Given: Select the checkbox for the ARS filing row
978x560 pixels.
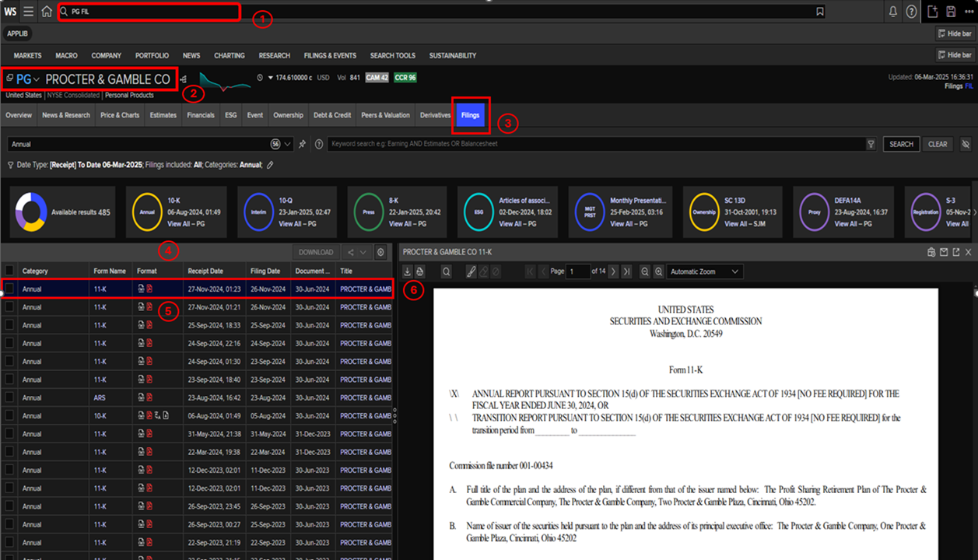Looking at the screenshot, I should 9,397.
